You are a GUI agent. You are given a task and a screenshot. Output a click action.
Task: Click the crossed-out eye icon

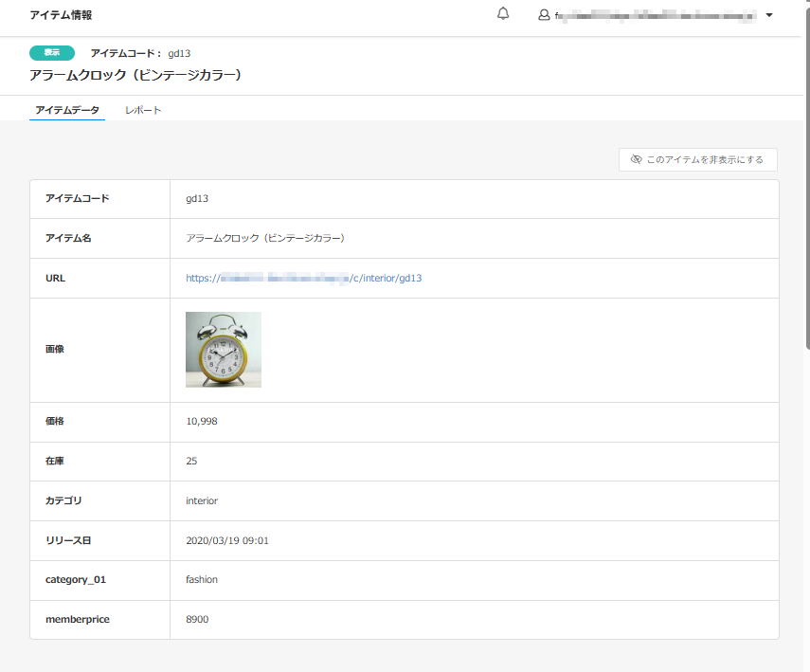[x=637, y=159]
